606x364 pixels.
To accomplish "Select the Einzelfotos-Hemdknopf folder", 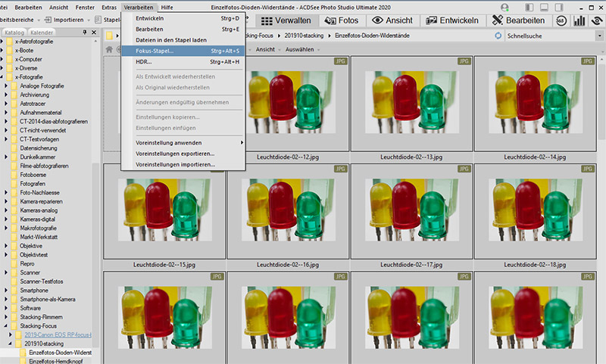I will point(56,361).
